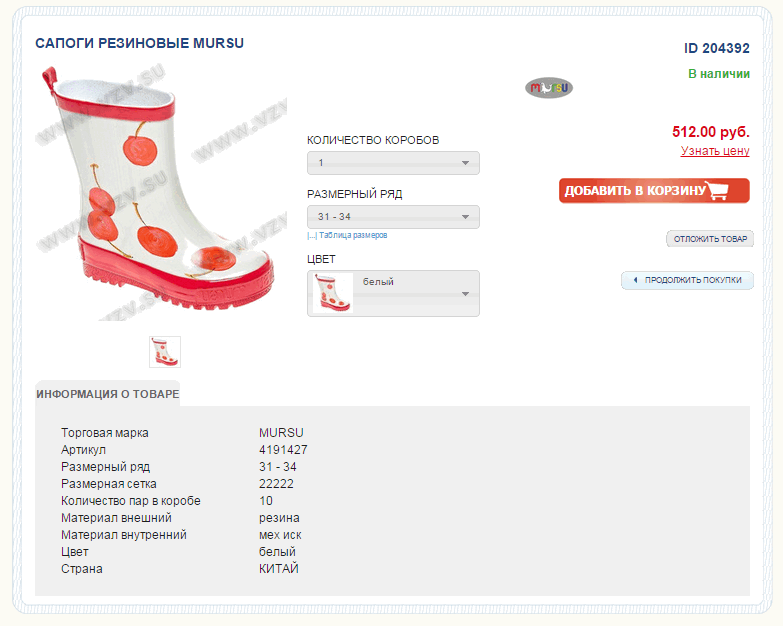783x626 pixels.
Task: Click the Сапоги резиновые MURSU title
Action: [140, 44]
